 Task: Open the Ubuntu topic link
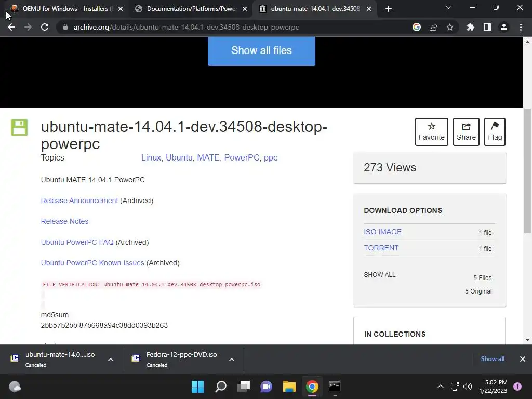pyautogui.click(x=179, y=158)
